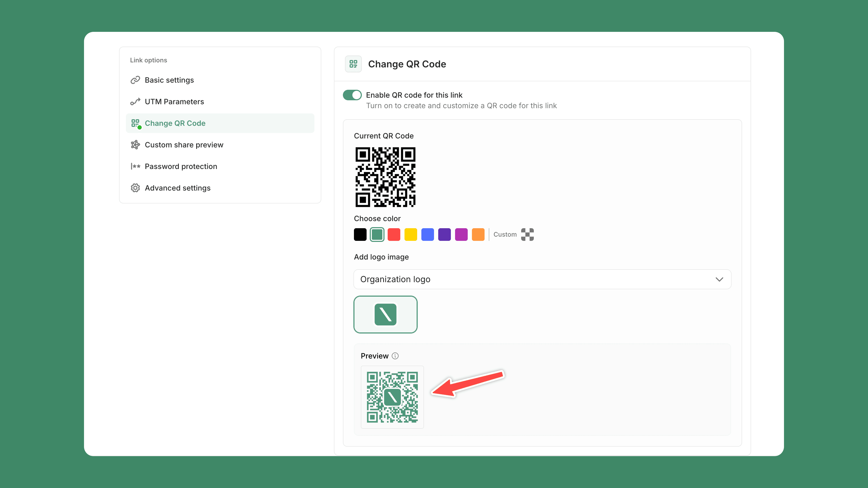The height and width of the screenshot is (488, 868).
Task: Open the dropdown chevron for logo image
Action: point(719,279)
